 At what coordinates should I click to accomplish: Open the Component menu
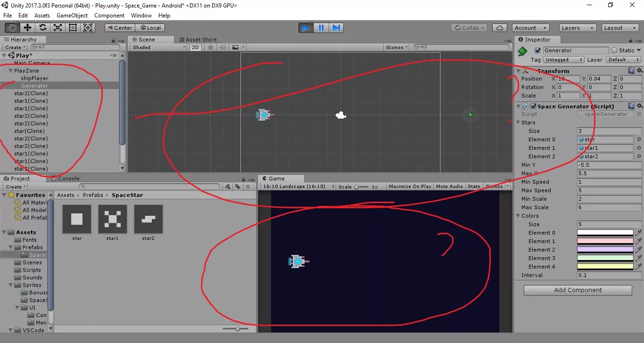click(109, 16)
